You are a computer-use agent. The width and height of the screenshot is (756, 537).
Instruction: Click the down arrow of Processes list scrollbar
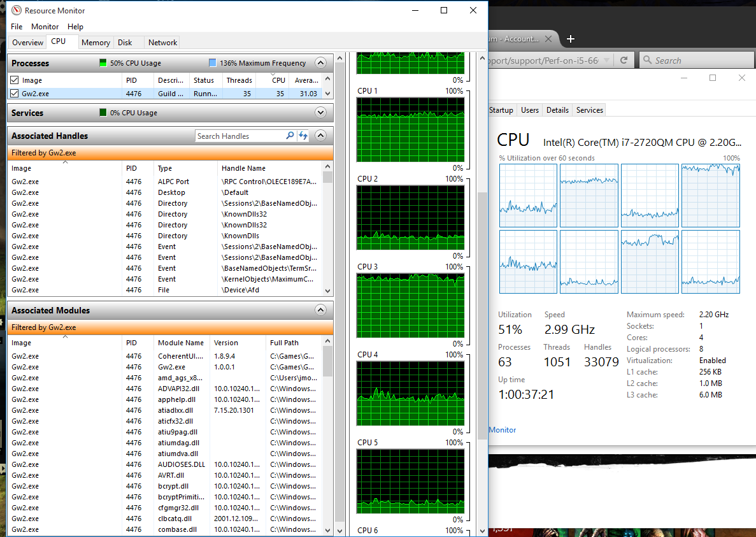pos(328,94)
